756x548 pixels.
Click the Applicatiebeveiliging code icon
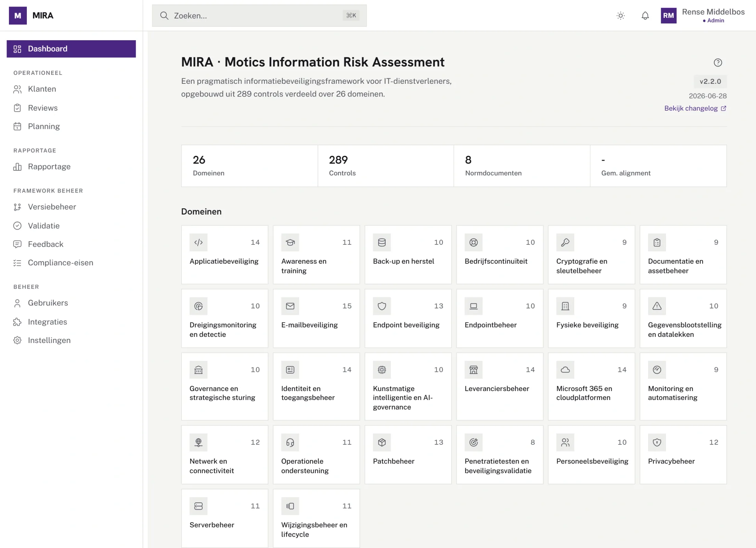198,242
